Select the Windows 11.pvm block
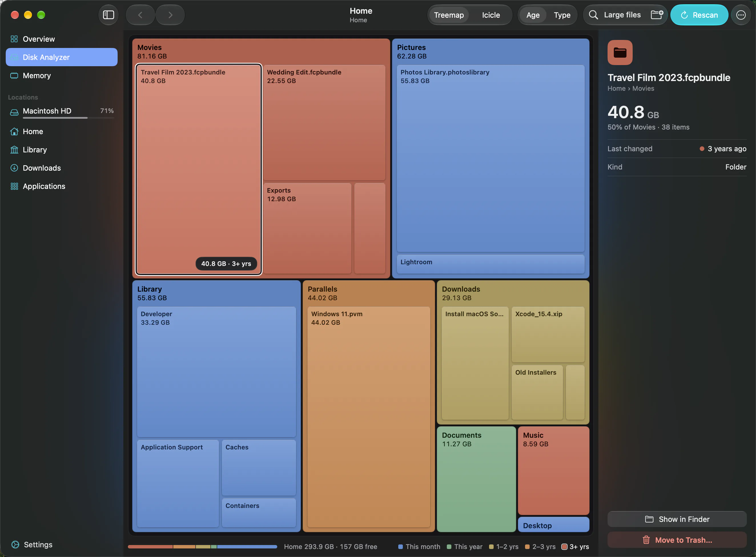Screen dimensions: 756x557 pos(369,417)
